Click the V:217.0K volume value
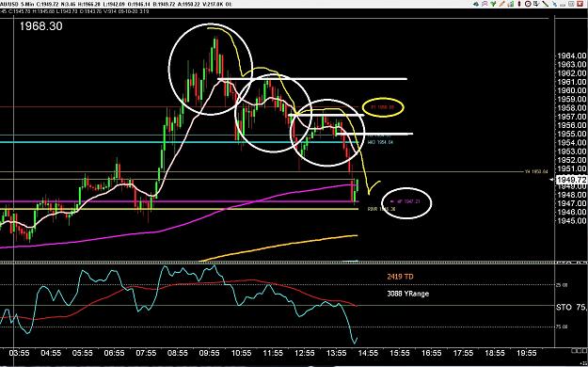 pyautogui.click(x=213, y=4)
